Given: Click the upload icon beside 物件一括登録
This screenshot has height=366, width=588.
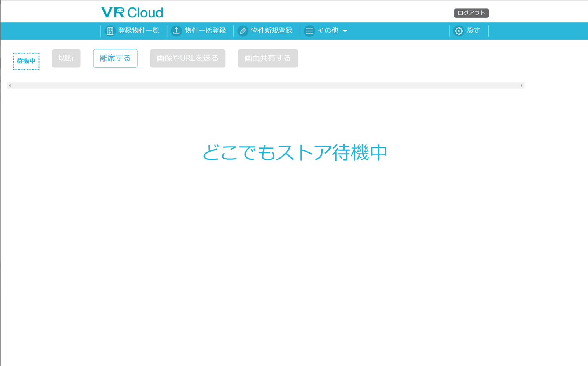Looking at the screenshot, I should pos(176,31).
